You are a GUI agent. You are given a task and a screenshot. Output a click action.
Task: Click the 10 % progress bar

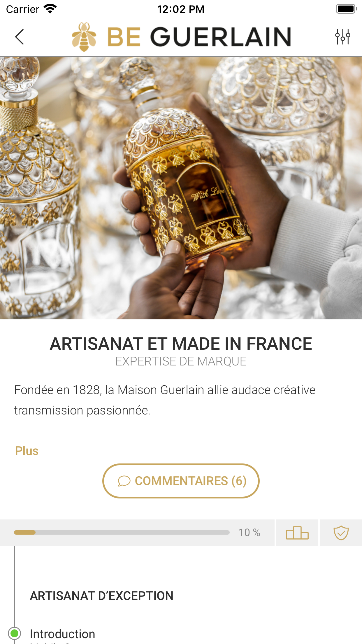pyautogui.click(x=122, y=533)
